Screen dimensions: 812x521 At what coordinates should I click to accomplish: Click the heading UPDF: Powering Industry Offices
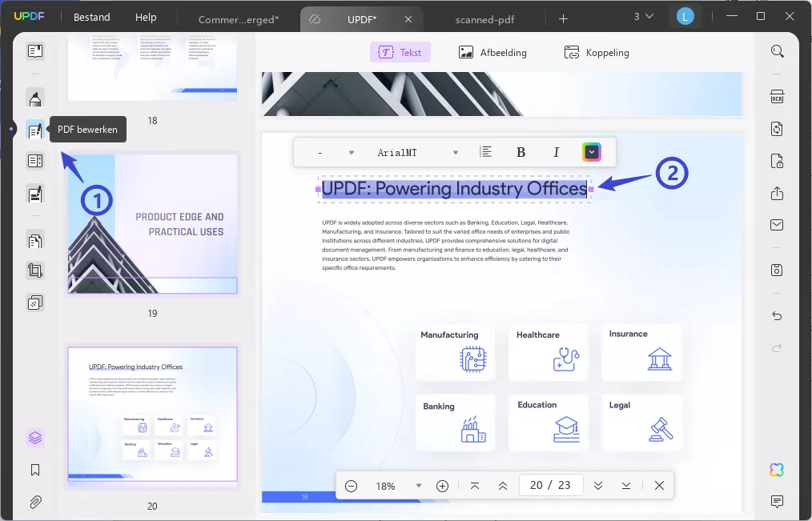pyautogui.click(x=454, y=189)
